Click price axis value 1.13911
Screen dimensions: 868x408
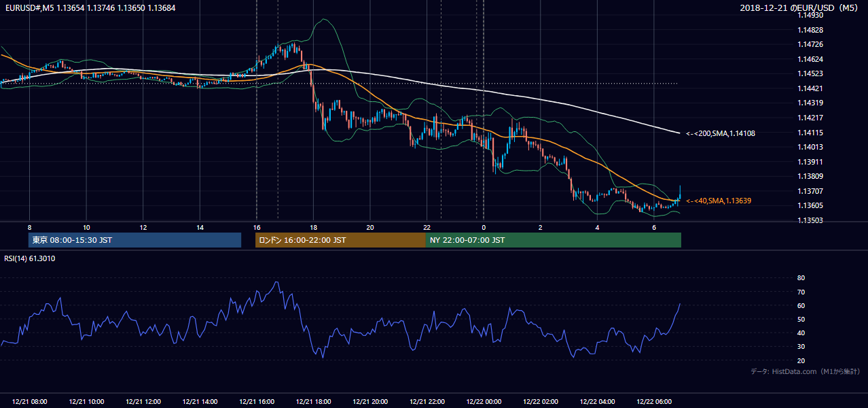point(811,162)
